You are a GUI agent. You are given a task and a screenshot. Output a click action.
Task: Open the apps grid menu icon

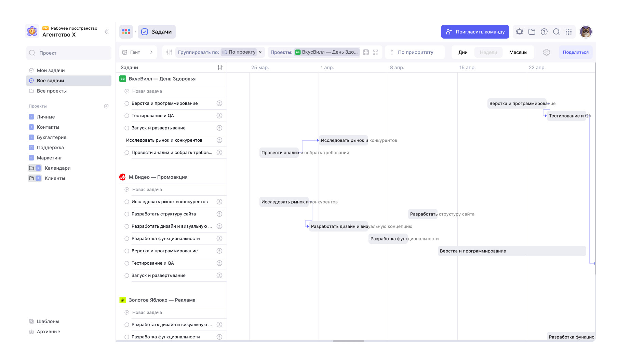point(568,32)
